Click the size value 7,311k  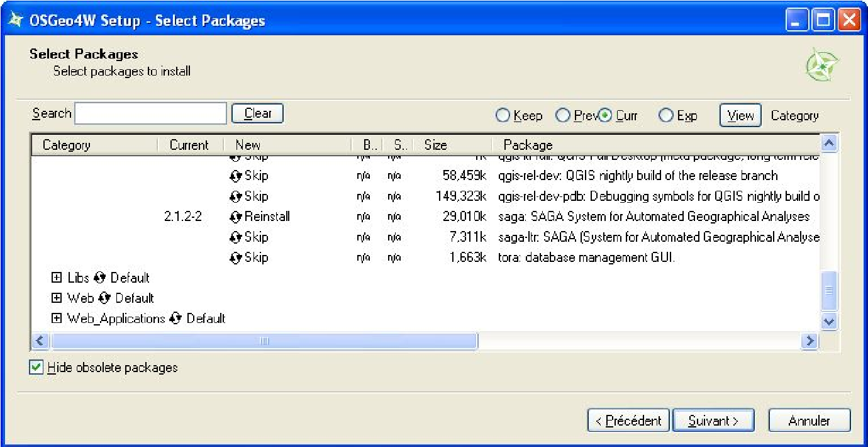468,237
